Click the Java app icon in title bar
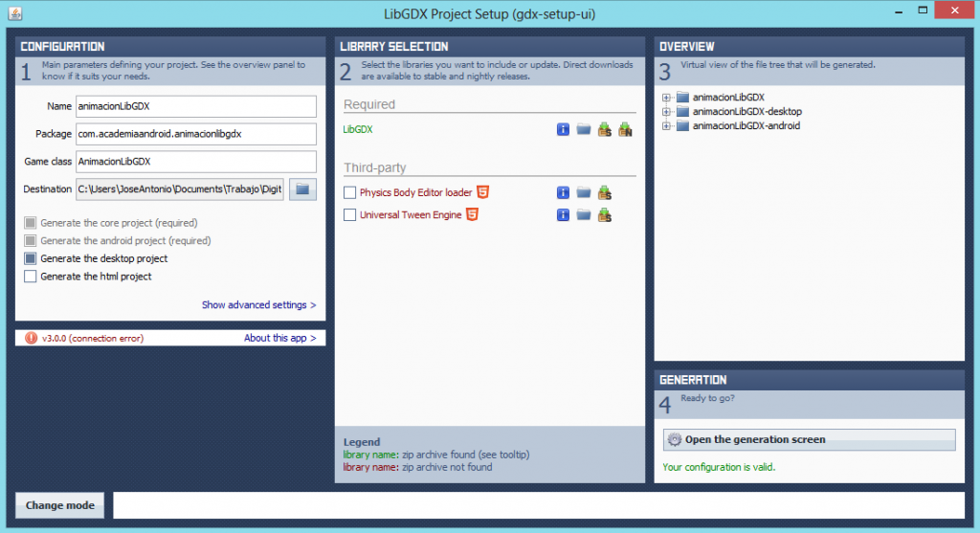The height and width of the screenshot is (533, 980). pyautogui.click(x=15, y=12)
